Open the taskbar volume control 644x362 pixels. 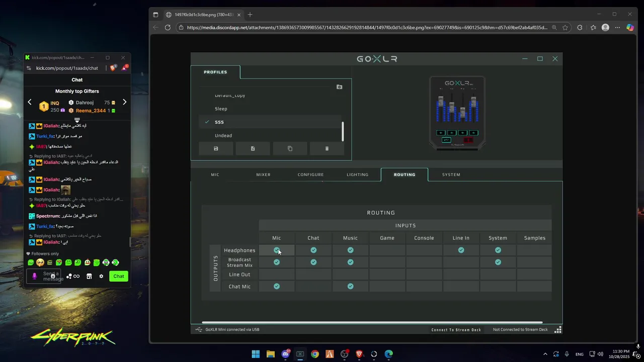600,354
